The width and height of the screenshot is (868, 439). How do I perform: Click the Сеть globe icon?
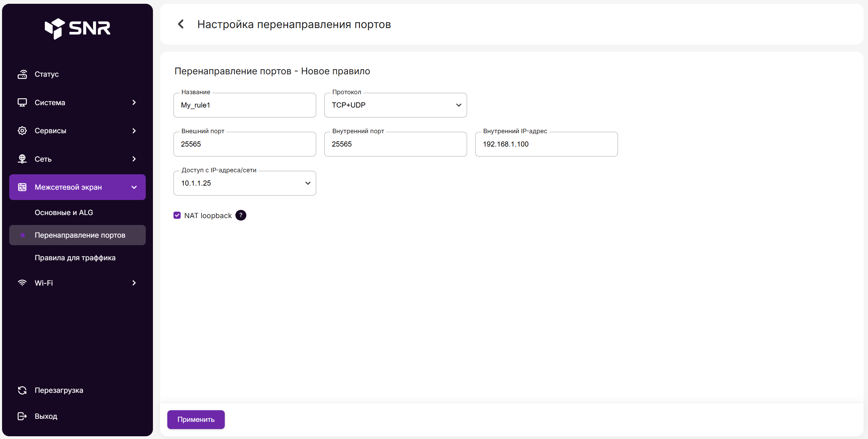22,159
